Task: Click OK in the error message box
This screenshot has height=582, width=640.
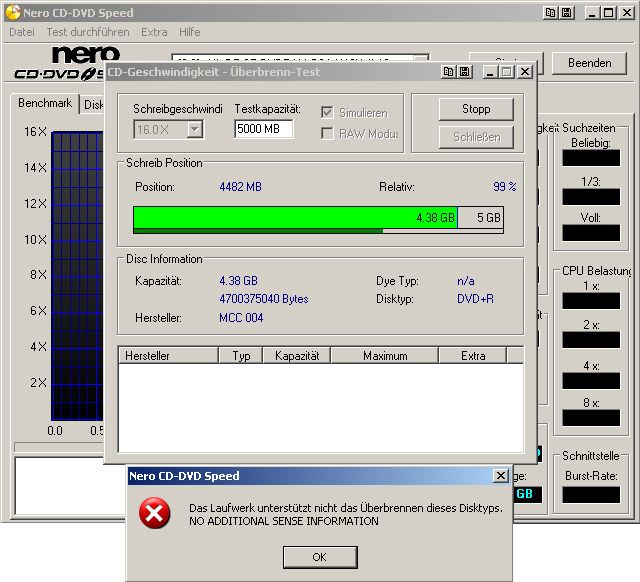Action: pyautogui.click(x=320, y=557)
